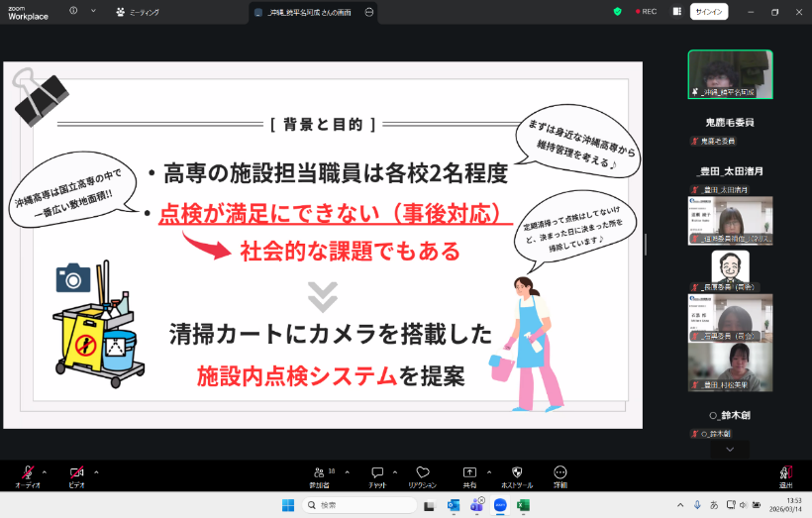Expand share options arrow next to 共有
Viewport: 812px width, 518px height.
point(488,471)
